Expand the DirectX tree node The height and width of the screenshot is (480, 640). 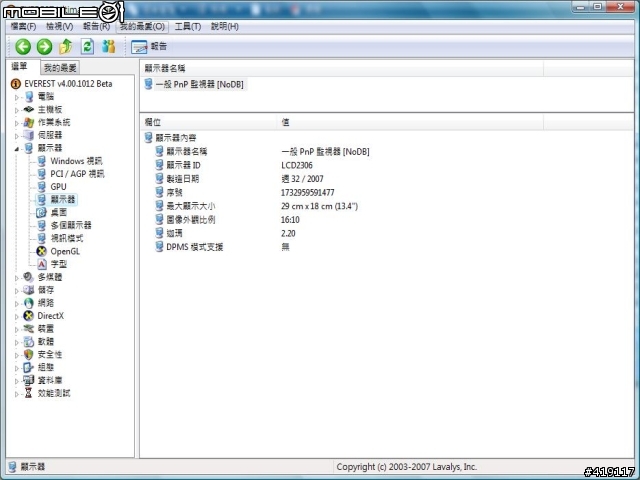click(x=17, y=316)
